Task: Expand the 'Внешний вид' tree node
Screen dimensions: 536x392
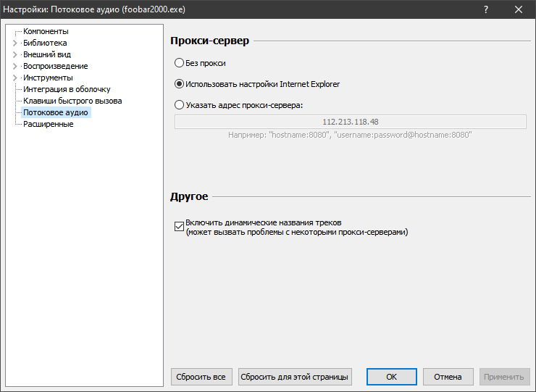Action: tap(14, 55)
